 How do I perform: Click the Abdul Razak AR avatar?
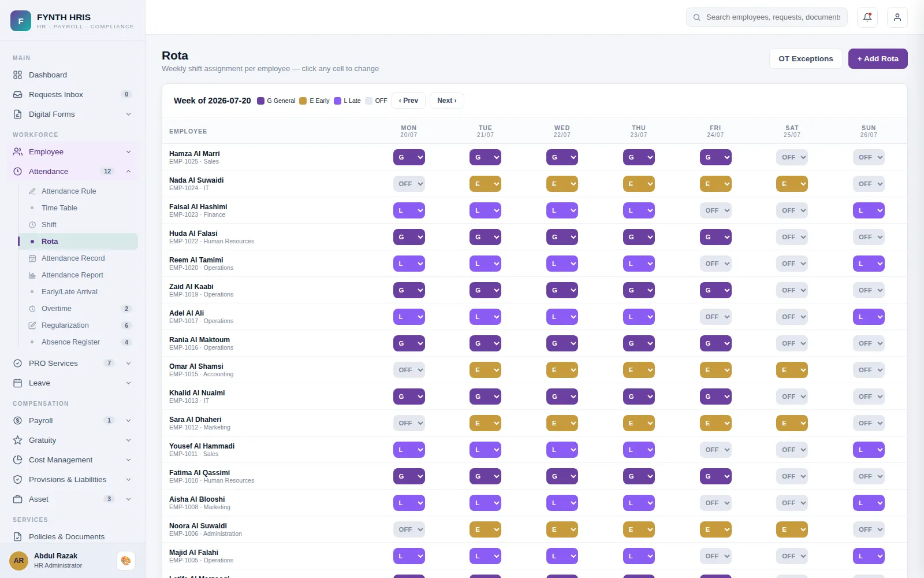[19, 561]
